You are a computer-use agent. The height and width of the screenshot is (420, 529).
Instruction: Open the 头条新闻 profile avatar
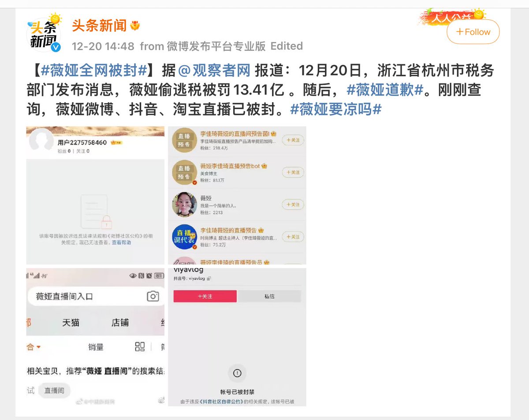43,34
